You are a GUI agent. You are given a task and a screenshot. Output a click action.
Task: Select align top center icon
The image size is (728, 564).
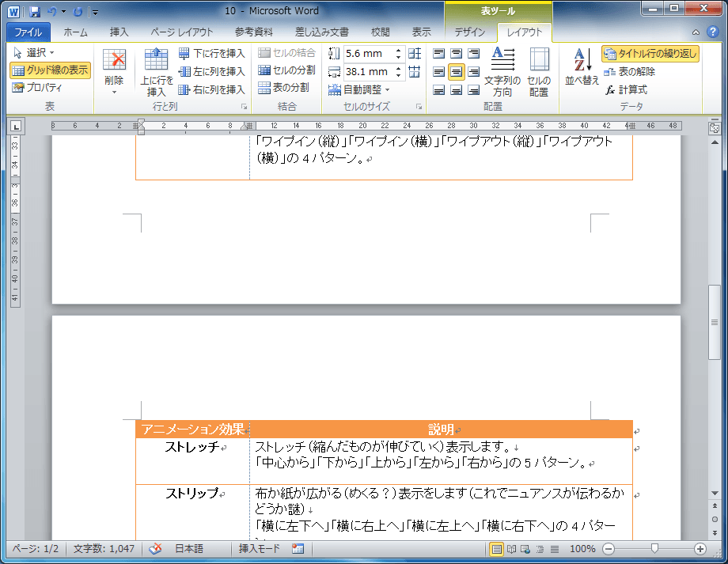tap(457, 53)
